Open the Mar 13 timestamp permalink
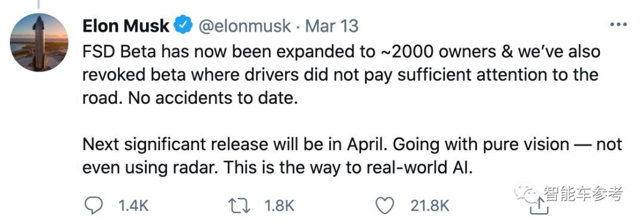Screen dimensions: 644x222 click(332, 26)
